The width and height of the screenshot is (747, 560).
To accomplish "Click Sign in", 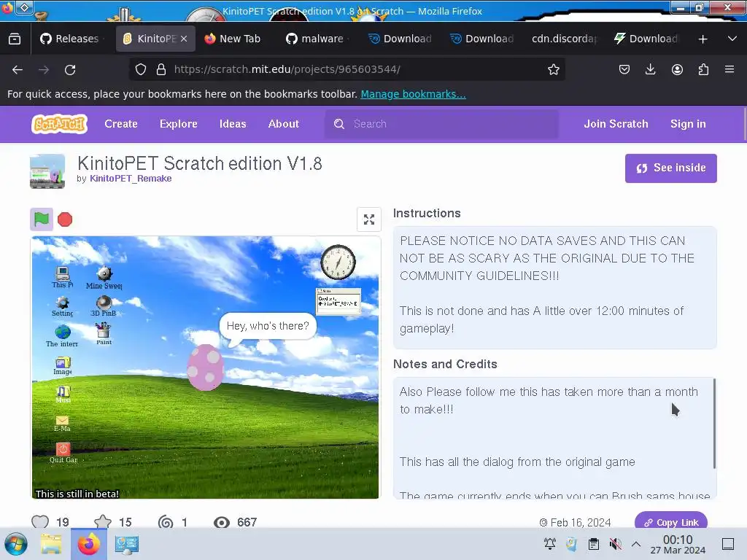I will point(688,124).
